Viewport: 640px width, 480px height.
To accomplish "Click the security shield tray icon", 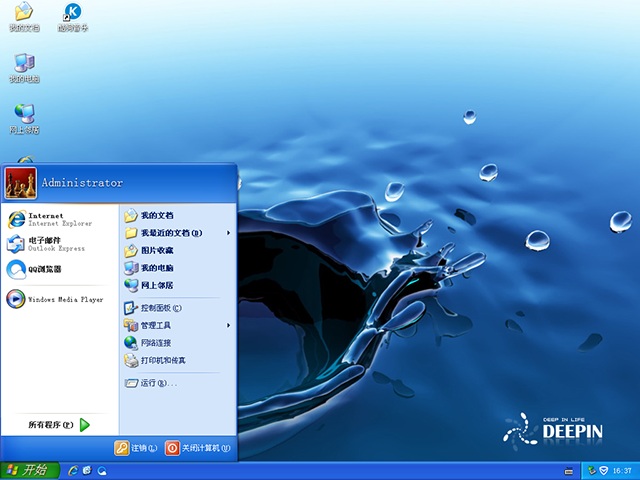I will [603, 470].
